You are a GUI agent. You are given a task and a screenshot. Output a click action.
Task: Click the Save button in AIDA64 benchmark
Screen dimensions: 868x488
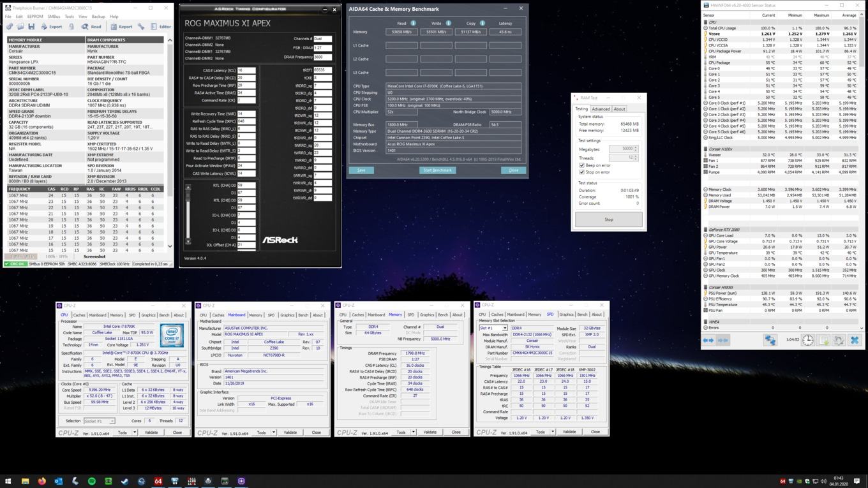coord(361,170)
